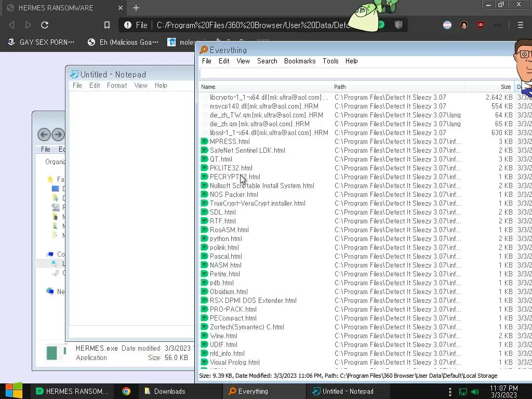Reload the browser page
Viewport: 532px width, 399px height.
(x=45, y=25)
